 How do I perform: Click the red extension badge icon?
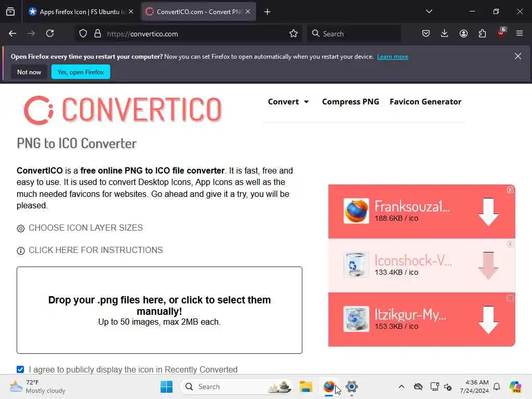click(x=501, y=33)
